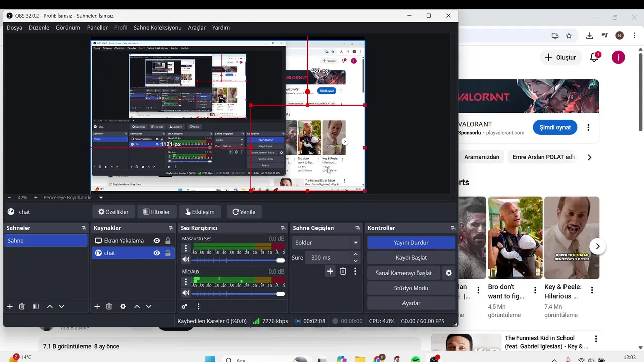This screenshot has width=644, height=362.
Task: Open File Explorer from the taskbar
Action: [x=360, y=359]
